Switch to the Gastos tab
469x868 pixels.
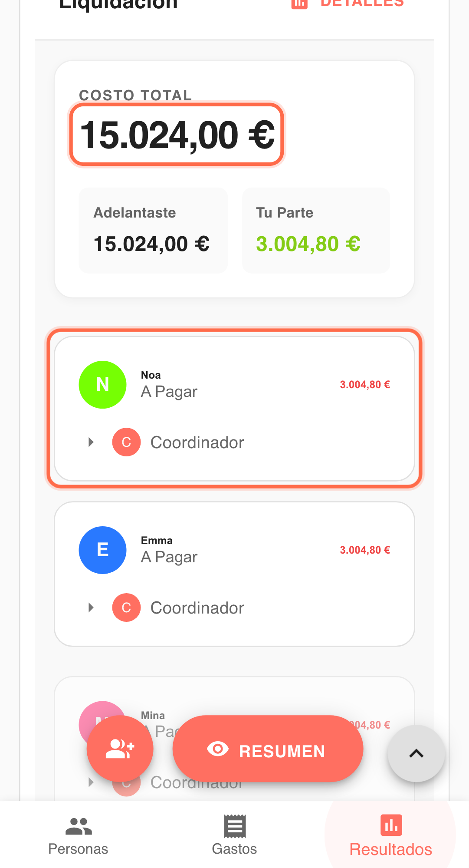click(x=234, y=835)
